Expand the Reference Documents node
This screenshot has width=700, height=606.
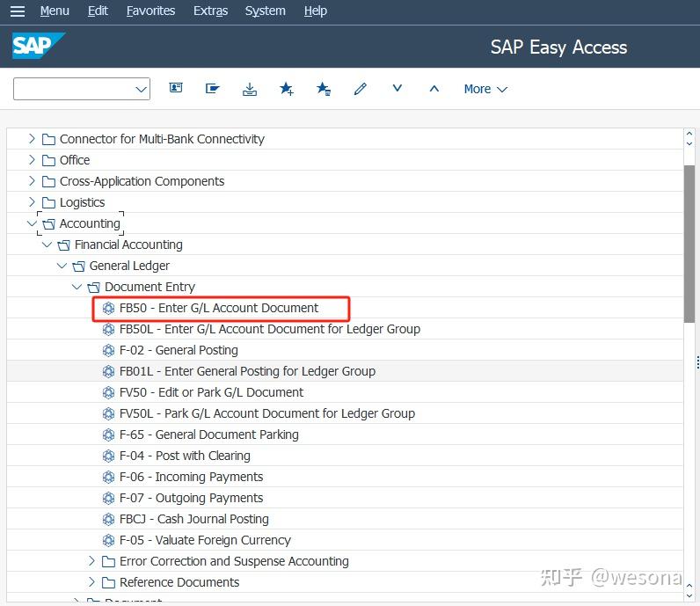91,582
